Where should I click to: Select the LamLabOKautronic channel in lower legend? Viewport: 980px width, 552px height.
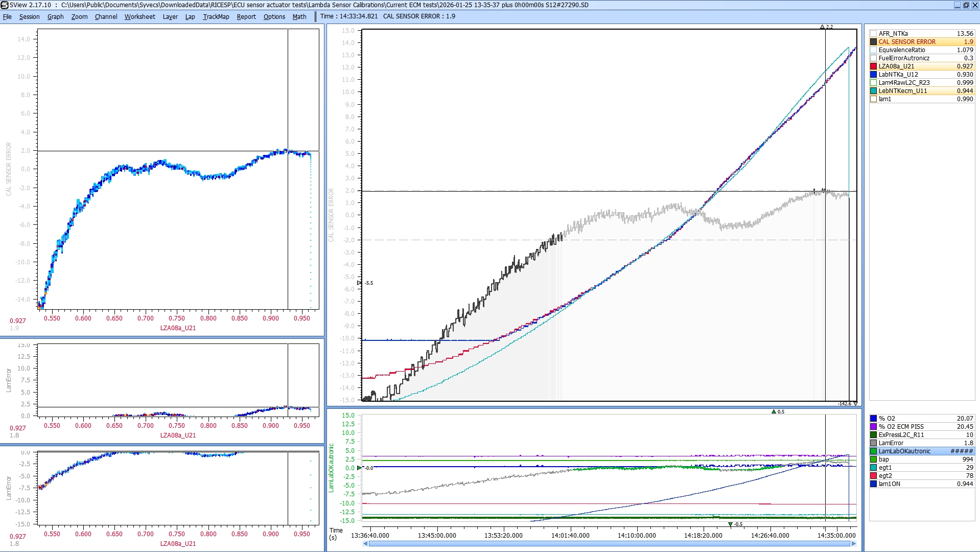904,451
